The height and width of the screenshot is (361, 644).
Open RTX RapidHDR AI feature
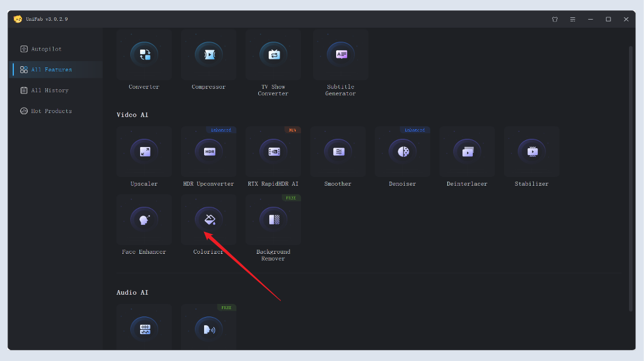click(273, 152)
